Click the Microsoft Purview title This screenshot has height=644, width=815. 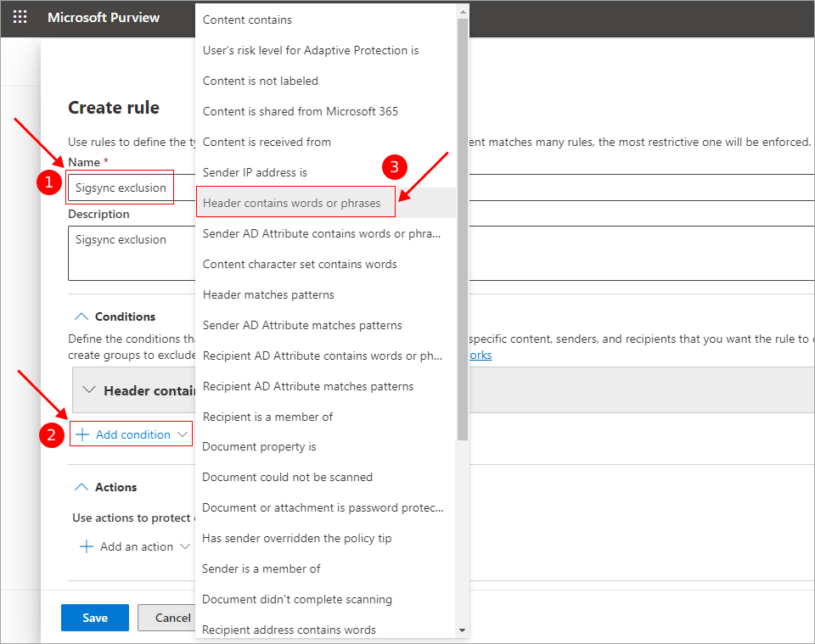104,18
